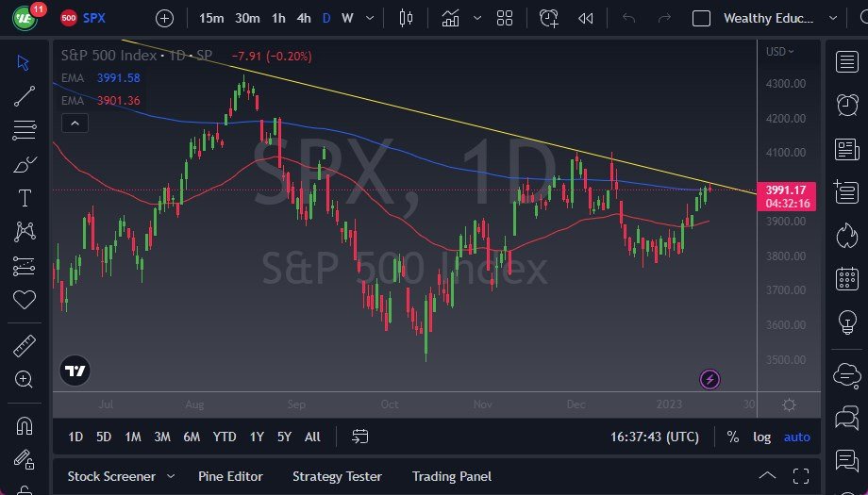Open the chart patterns tool

coord(25,232)
